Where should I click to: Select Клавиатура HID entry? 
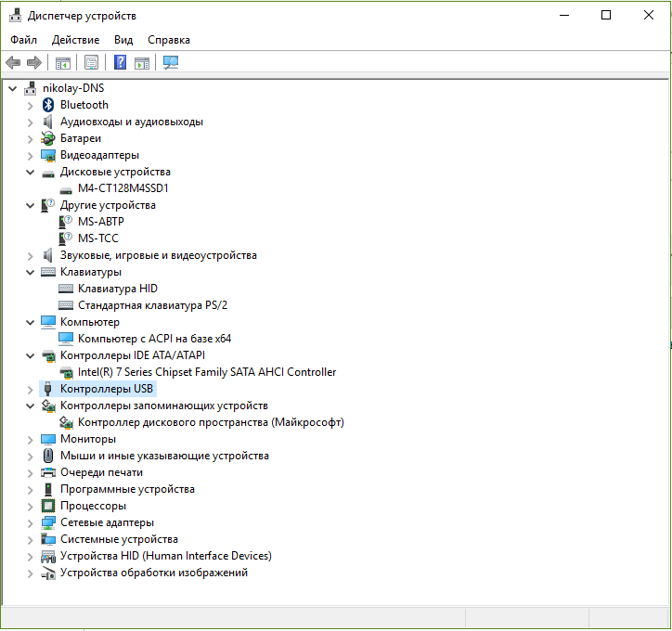(x=118, y=289)
